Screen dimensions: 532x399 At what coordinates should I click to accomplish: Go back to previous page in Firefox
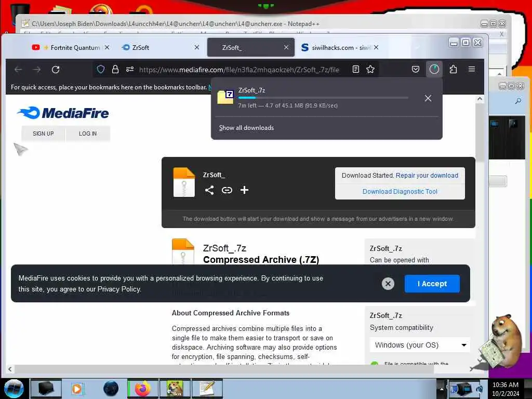click(x=18, y=70)
